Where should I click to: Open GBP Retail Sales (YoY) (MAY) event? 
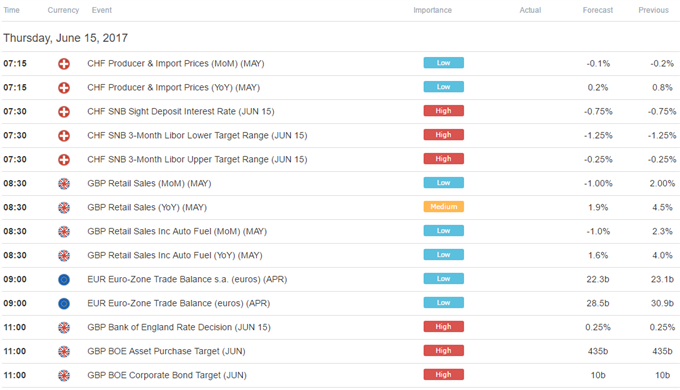point(147,207)
